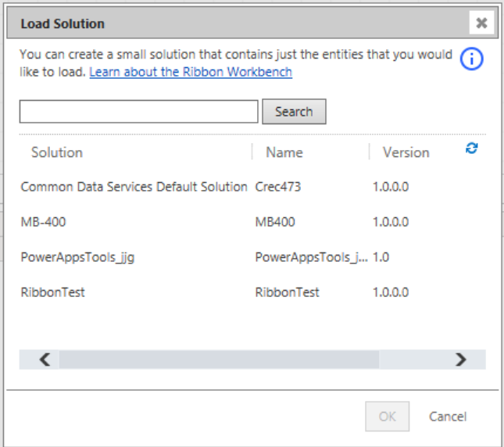Select the MB-400 solution row
Viewport: 504px width, 447px height.
252,222
